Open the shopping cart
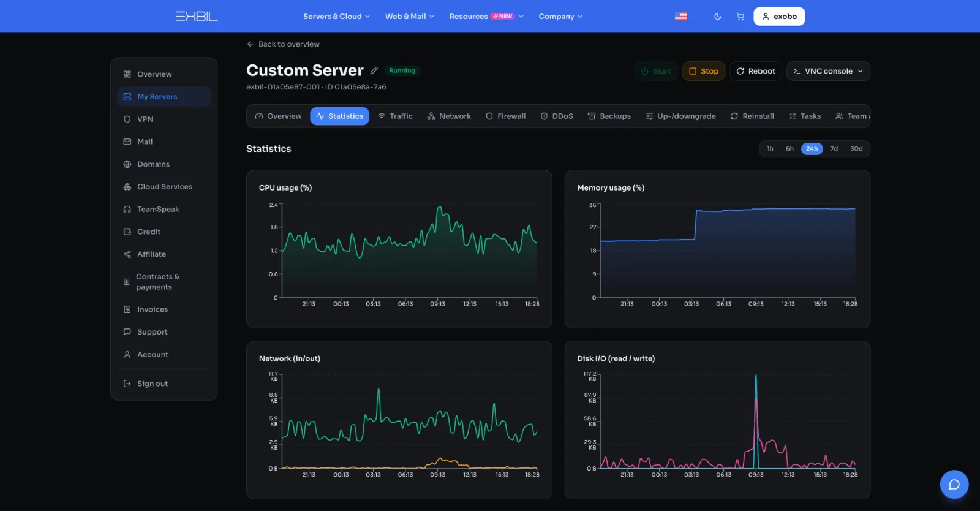This screenshot has height=511, width=980. click(x=741, y=17)
